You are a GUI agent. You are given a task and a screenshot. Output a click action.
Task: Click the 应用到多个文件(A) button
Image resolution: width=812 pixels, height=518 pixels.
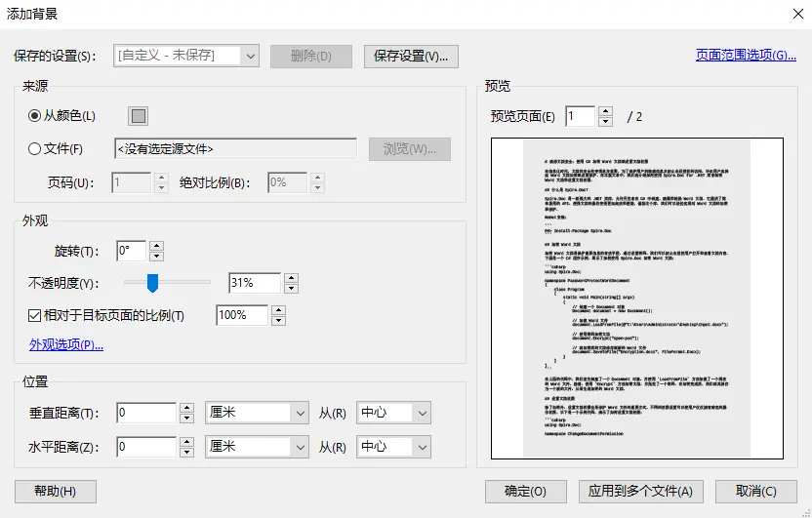click(x=640, y=491)
